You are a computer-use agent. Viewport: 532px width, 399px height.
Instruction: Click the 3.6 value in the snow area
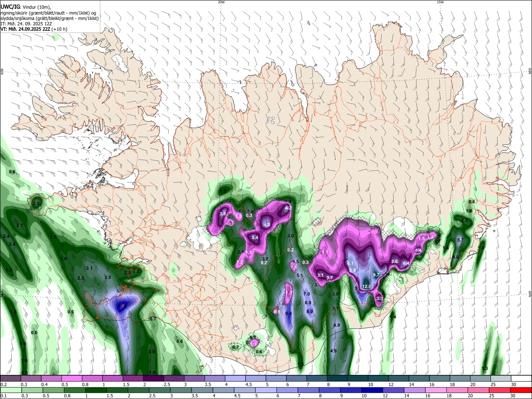click(x=395, y=261)
